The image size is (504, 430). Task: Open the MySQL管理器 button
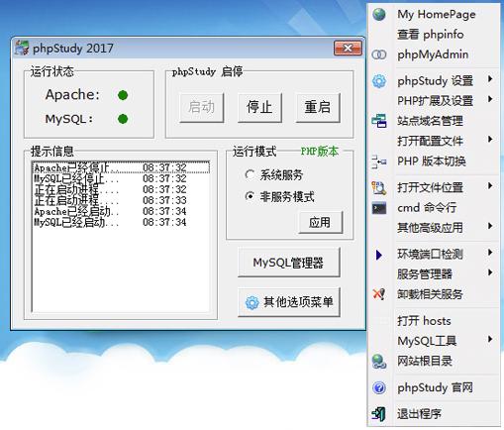click(x=288, y=263)
